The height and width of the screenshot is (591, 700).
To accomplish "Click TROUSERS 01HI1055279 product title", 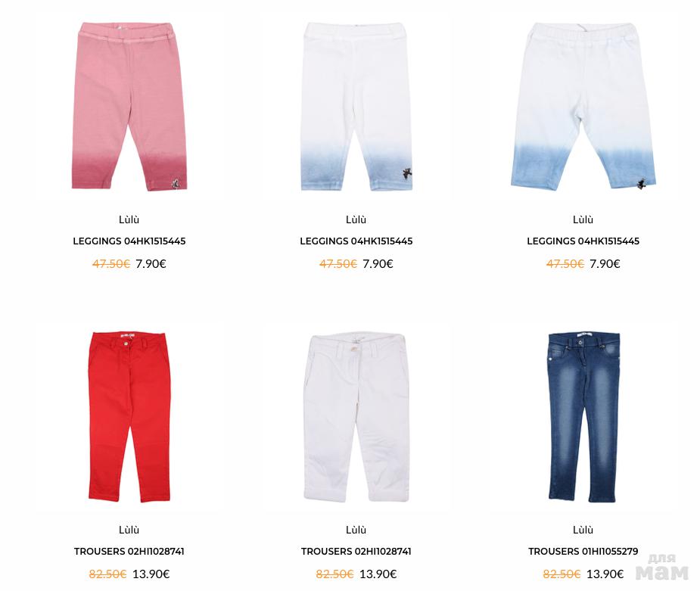I will pos(583,552).
